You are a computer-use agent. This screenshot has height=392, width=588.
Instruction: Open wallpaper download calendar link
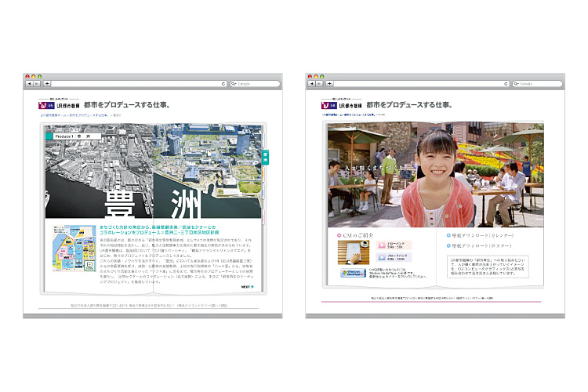pyautogui.click(x=480, y=235)
